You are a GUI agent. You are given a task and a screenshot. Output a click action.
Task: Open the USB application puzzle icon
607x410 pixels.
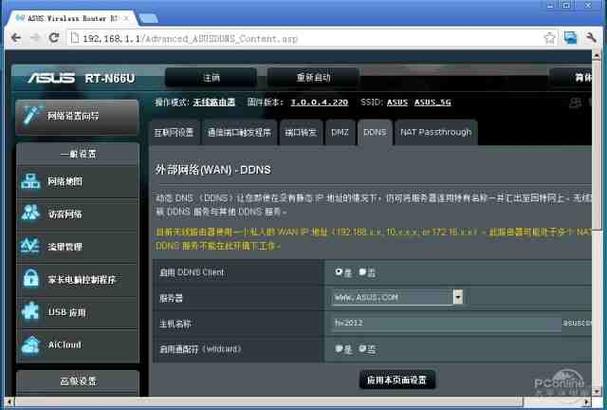(x=31, y=311)
